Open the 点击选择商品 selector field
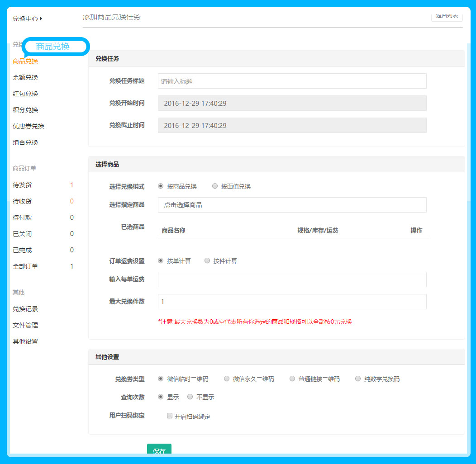The image size is (476, 464). [292, 205]
